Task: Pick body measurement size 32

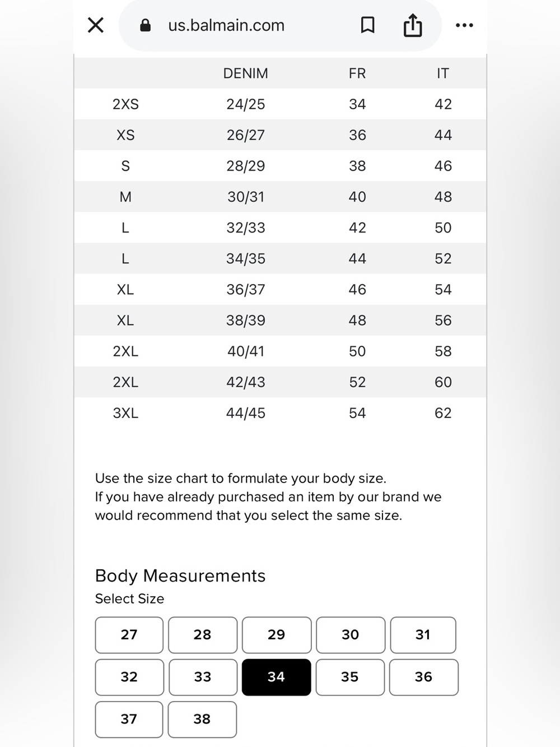Action: 129,677
